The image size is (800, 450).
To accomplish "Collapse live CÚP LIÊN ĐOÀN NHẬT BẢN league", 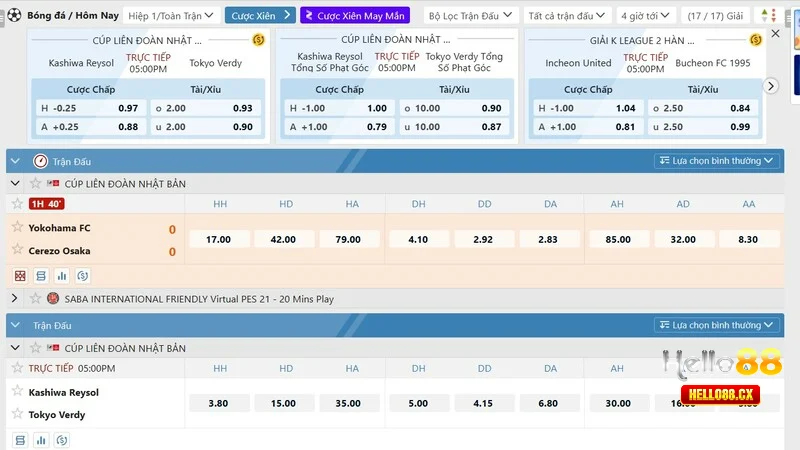I will [15, 183].
